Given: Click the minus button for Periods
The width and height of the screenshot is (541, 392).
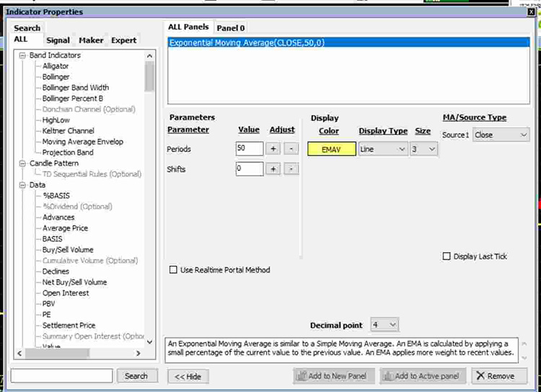Looking at the screenshot, I should (x=291, y=148).
